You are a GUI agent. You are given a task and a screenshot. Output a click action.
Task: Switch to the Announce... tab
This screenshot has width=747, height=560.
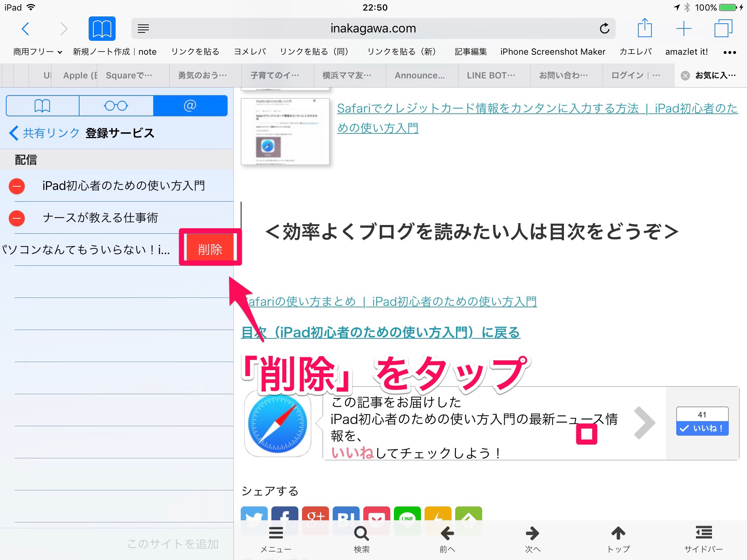coord(422,75)
